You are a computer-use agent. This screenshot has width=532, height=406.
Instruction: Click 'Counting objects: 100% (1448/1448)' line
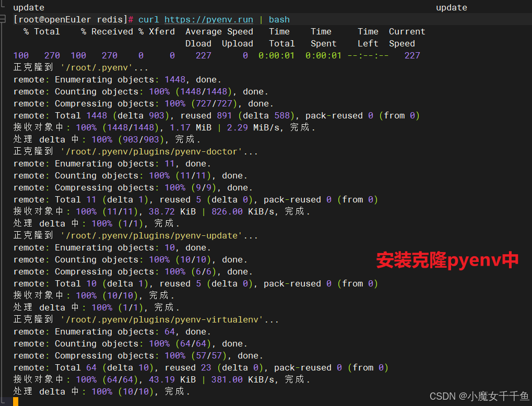141,91
